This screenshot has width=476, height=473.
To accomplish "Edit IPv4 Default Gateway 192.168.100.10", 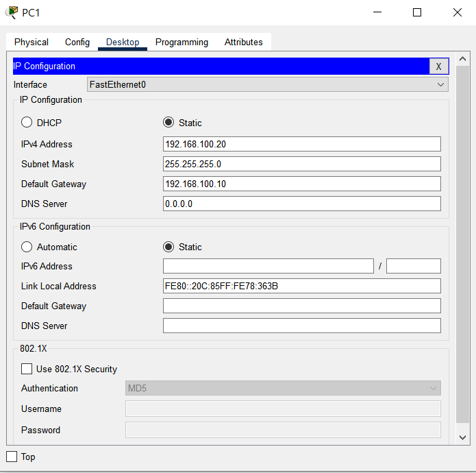I will tap(302, 184).
